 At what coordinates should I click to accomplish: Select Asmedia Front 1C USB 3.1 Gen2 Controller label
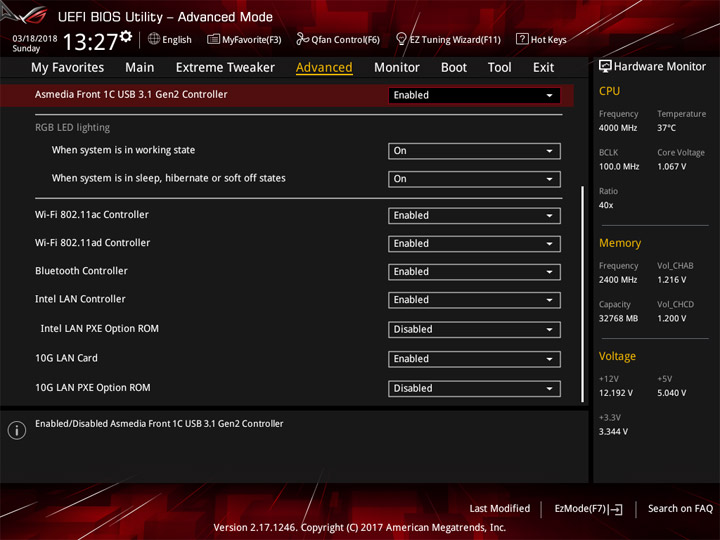131,95
